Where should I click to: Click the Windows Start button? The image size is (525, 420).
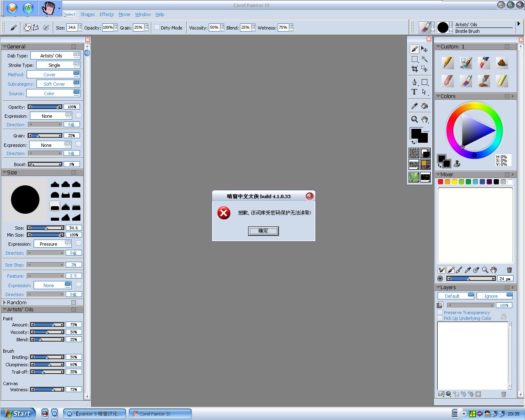coord(18,413)
